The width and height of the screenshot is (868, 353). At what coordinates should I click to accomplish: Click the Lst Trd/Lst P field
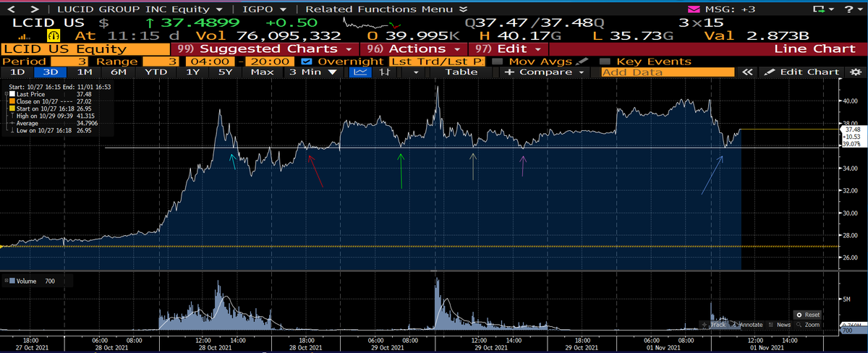(x=437, y=61)
